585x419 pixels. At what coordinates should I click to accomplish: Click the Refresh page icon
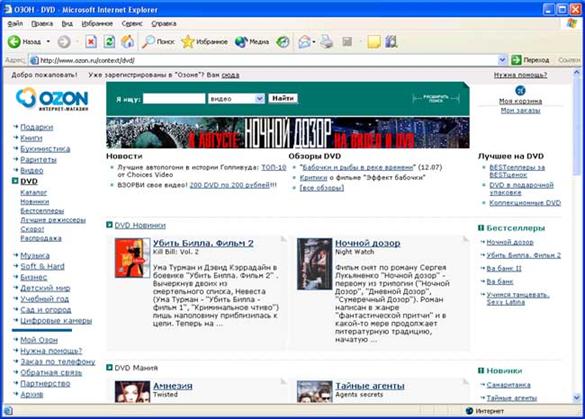[x=109, y=41]
